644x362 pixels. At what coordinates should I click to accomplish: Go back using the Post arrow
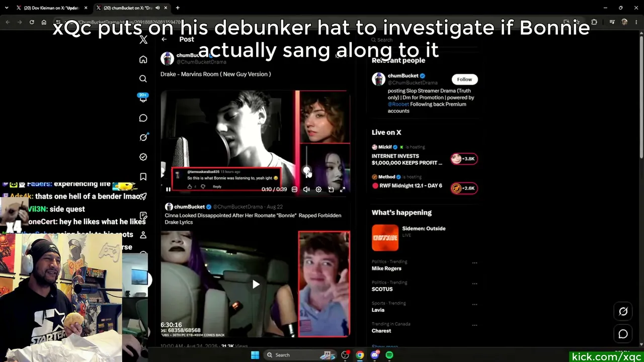164,39
